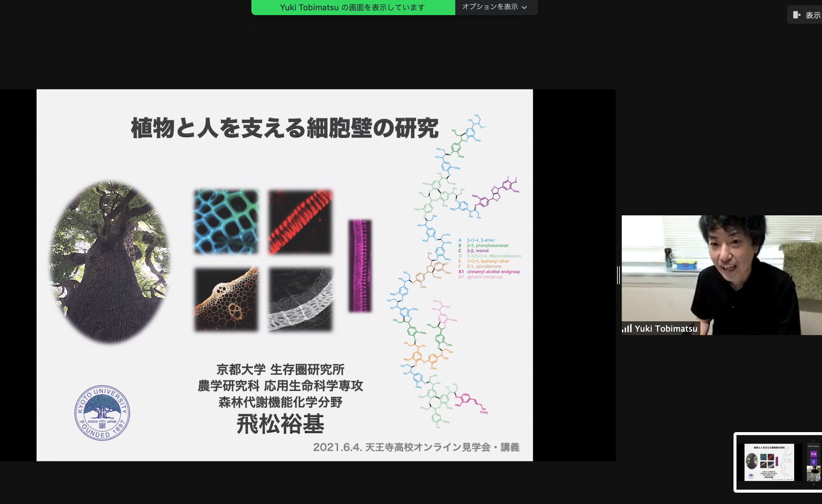Select the purple 利佳 avatar in mini window

coord(814,454)
